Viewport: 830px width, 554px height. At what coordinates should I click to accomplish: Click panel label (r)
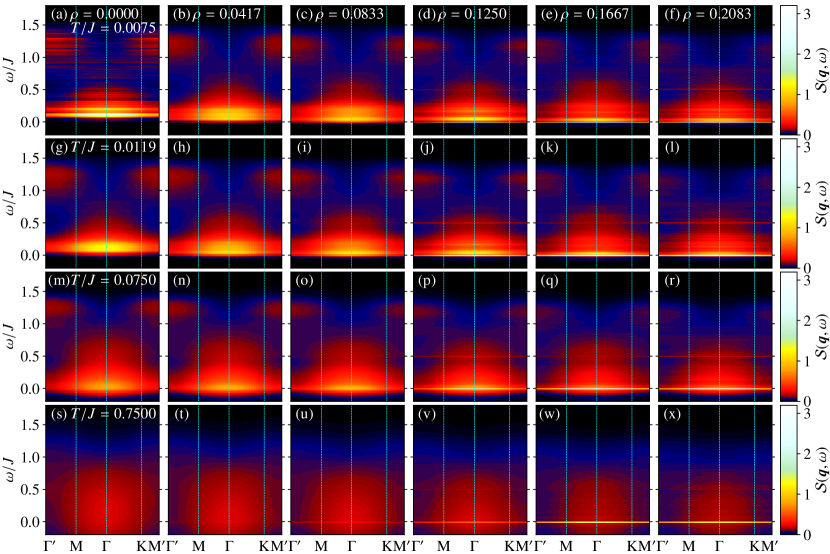672,280
